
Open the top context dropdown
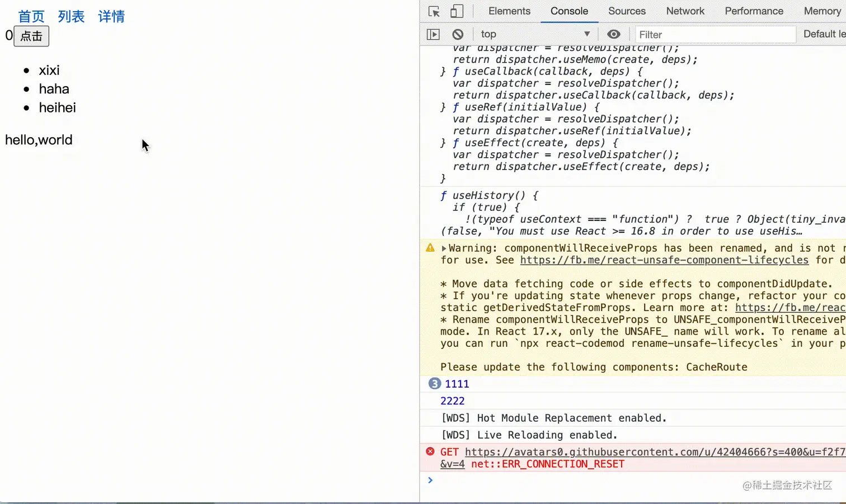535,34
